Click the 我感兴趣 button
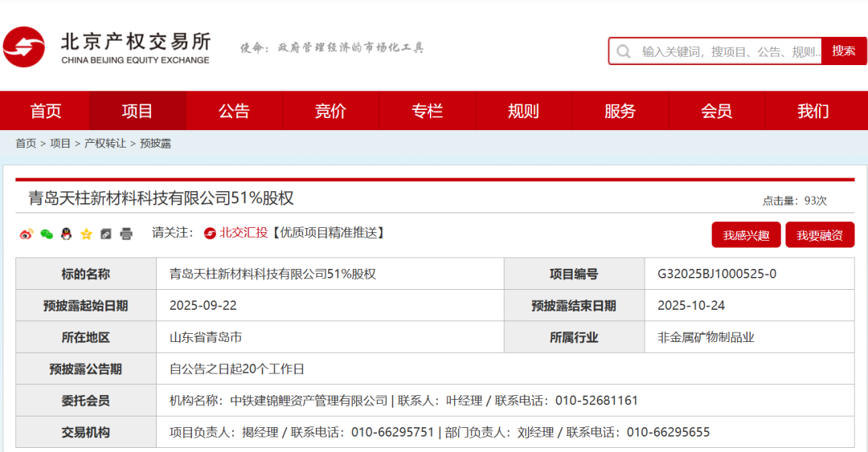This screenshot has width=868, height=452. click(746, 235)
